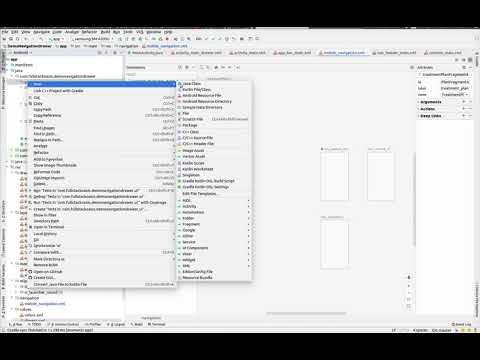The width and height of the screenshot is (480, 360).
Task: Expand the UI Component submenu
Action: coord(214,248)
